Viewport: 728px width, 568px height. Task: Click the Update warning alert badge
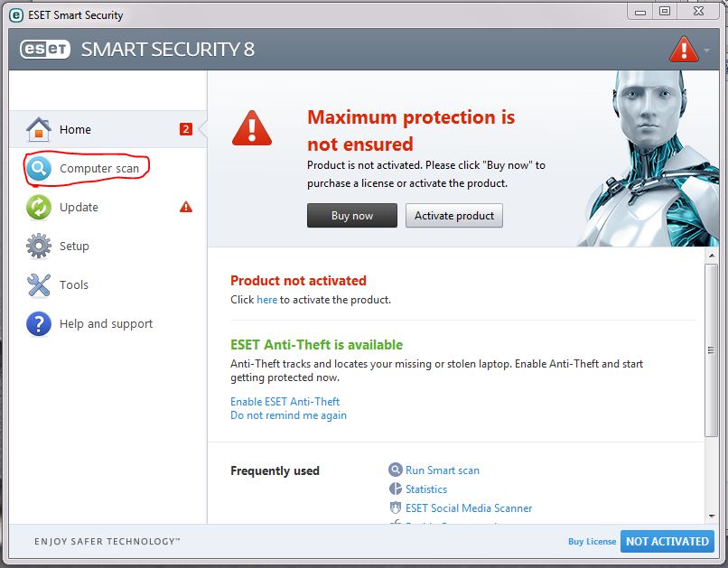pos(186,207)
